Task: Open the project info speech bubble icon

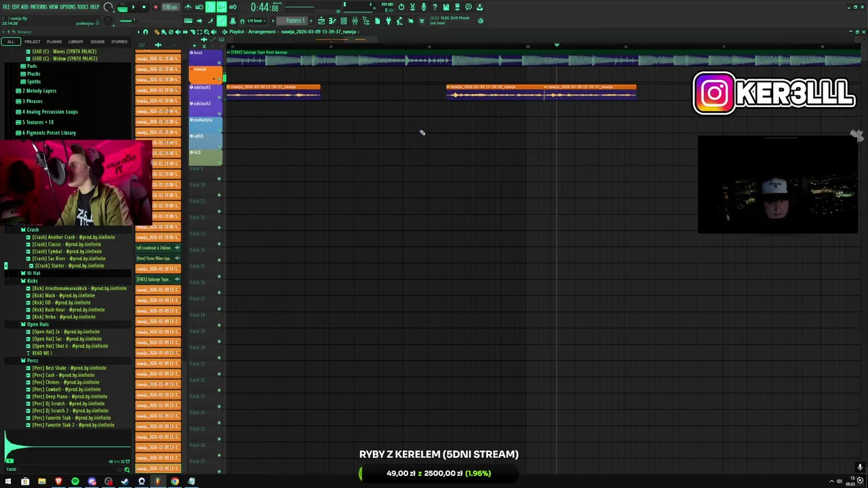Action: coord(468,7)
